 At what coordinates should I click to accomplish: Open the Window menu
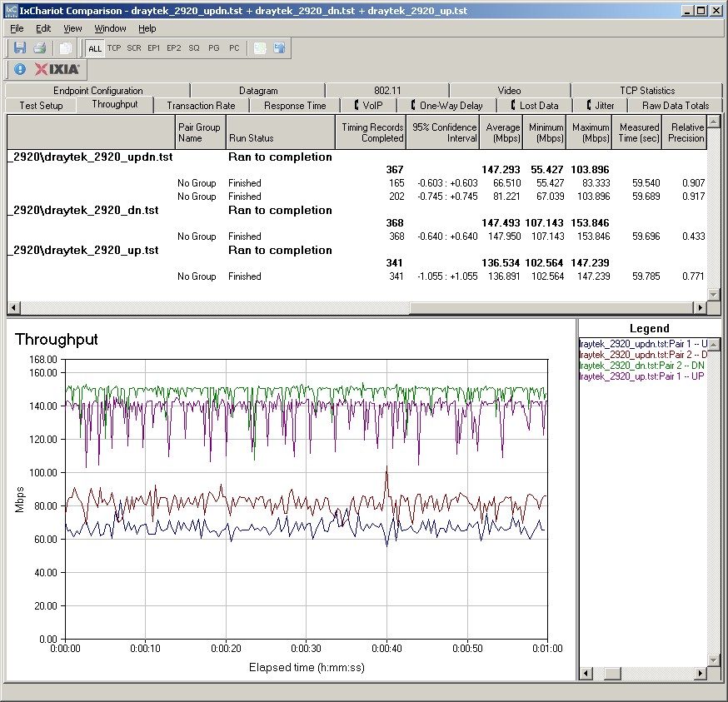tap(110, 28)
